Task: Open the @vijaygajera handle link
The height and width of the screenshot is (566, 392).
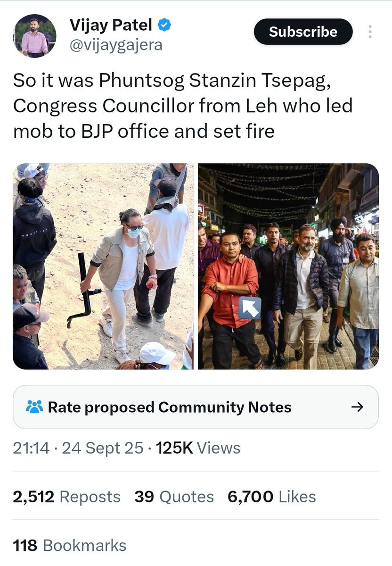Action: [116, 45]
